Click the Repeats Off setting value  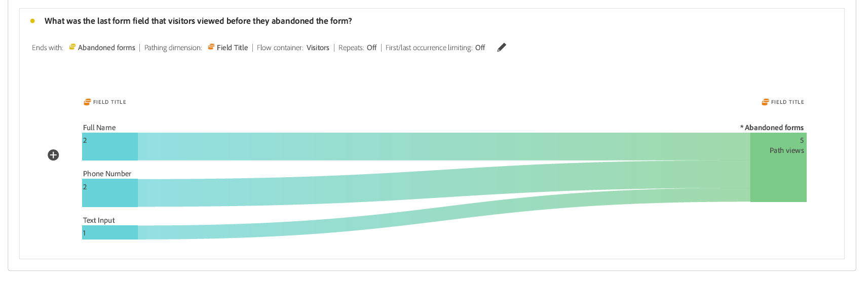(371, 48)
